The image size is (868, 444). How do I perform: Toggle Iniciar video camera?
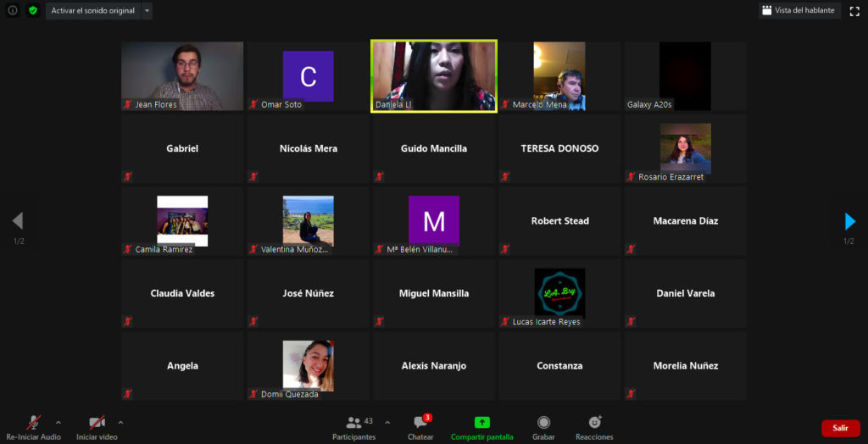click(x=97, y=427)
